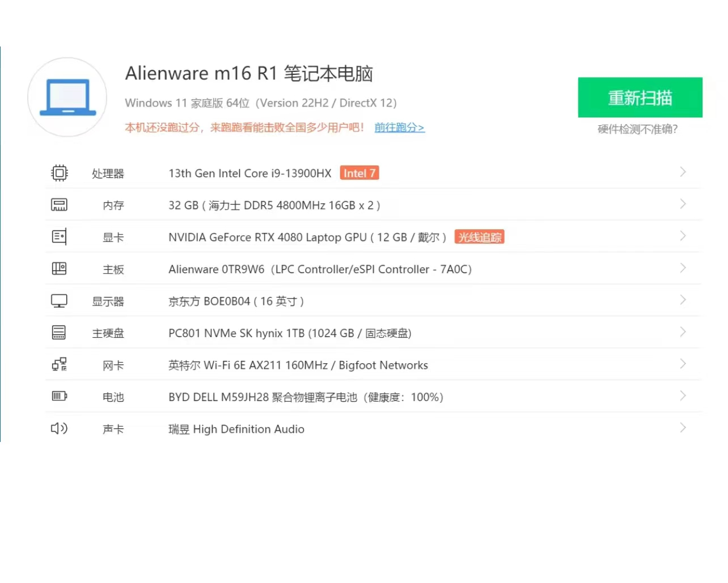Click 硬件检测不准确? feedback link
Viewport: 728px width, 583px height.
pyautogui.click(x=637, y=129)
